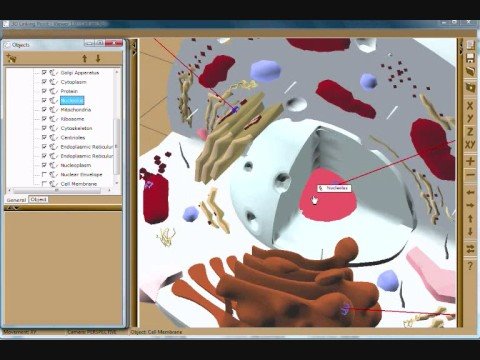Screen dimensions: 480x360
Task: Select Cytoplasm in the object tree
Action: tap(74, 82)
